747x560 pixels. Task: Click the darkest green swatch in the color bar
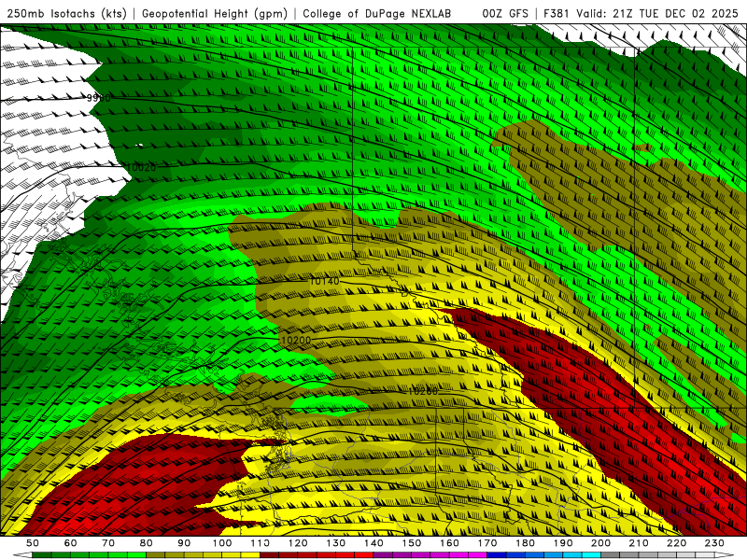tap(41, 554)
